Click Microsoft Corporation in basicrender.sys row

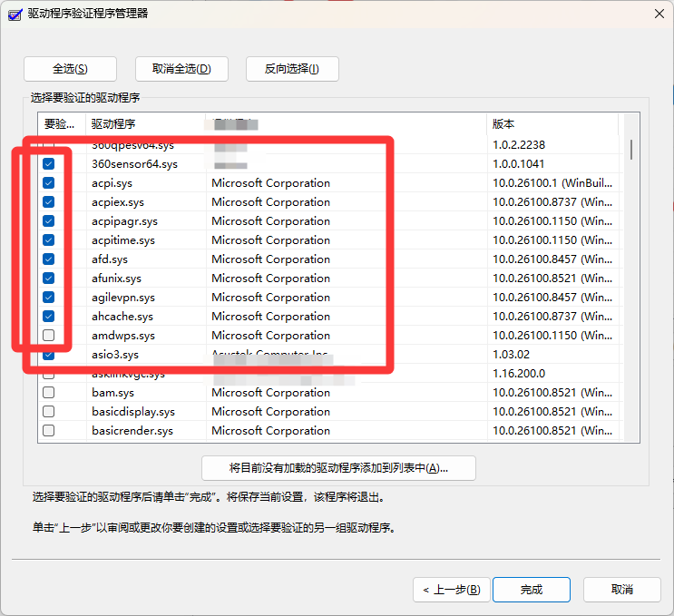pyautogui.click(x=271, y=430)
